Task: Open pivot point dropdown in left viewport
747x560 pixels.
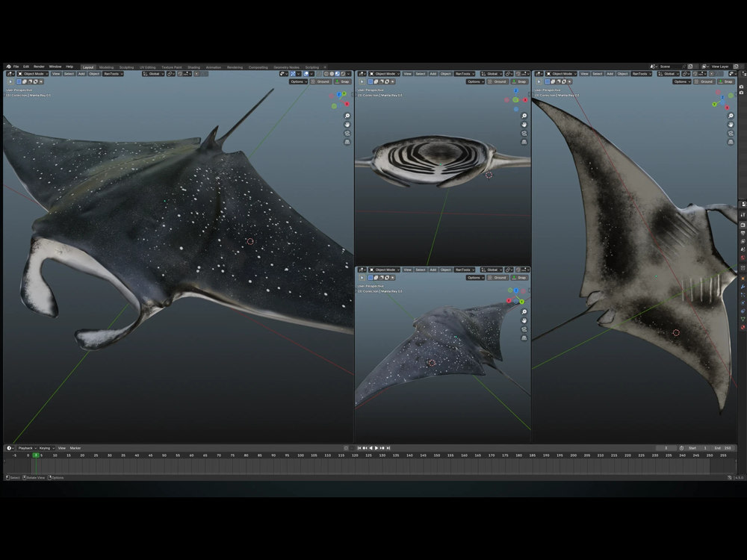Action: point(170,74)
